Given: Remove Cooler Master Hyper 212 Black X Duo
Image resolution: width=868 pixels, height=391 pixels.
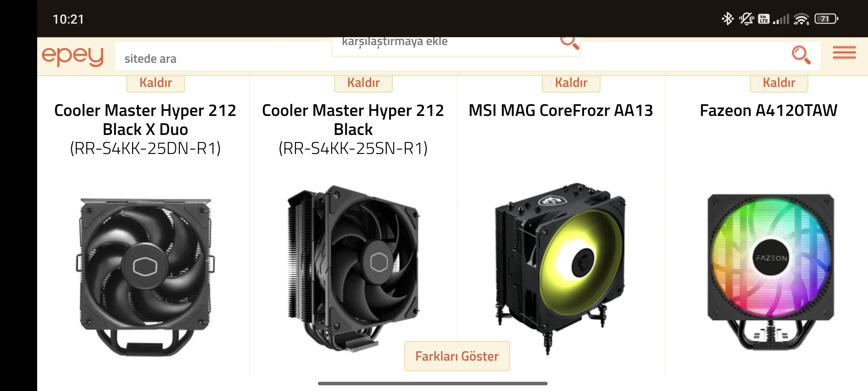Looking at the screenshot, I should (x=156, y=83).
